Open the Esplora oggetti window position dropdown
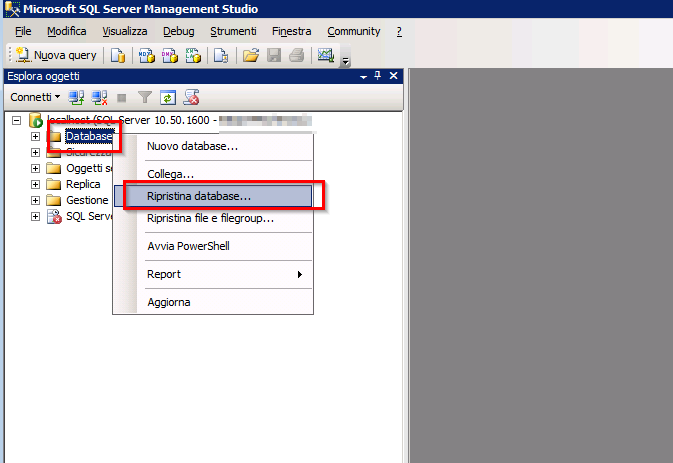The image size is (673, 463). [x=364, y=76]
